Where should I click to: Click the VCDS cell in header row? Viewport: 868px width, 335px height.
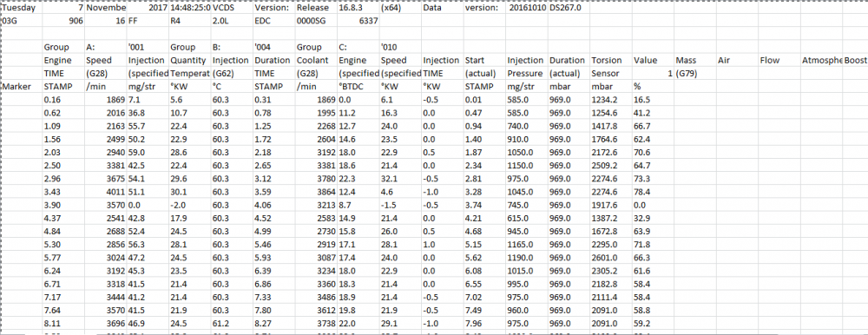(x=232, y=9)
